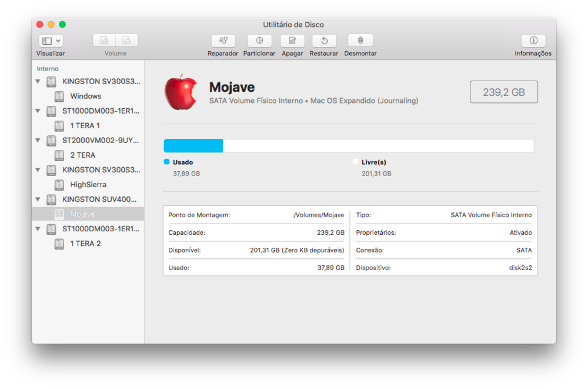This screenshot has height=389, width=588.
Task: Select the HighSierra volume
Action: [88, 185]
